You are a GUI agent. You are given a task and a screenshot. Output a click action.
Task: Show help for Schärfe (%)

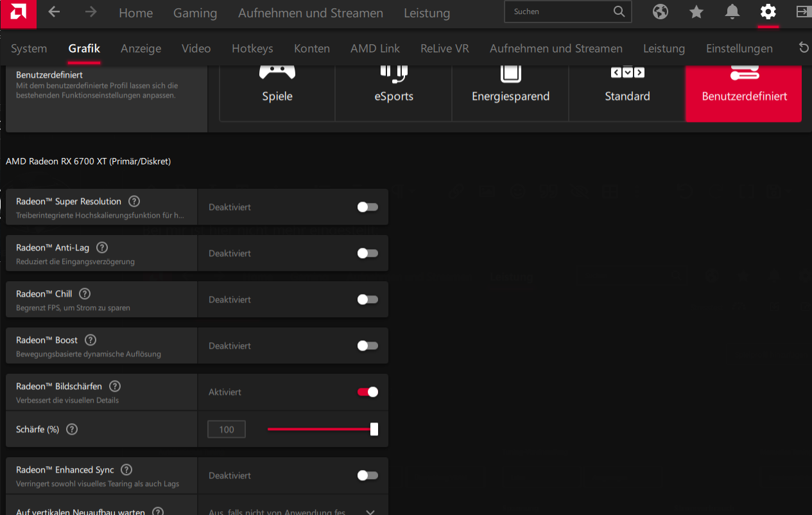click(x=72, y=429)
